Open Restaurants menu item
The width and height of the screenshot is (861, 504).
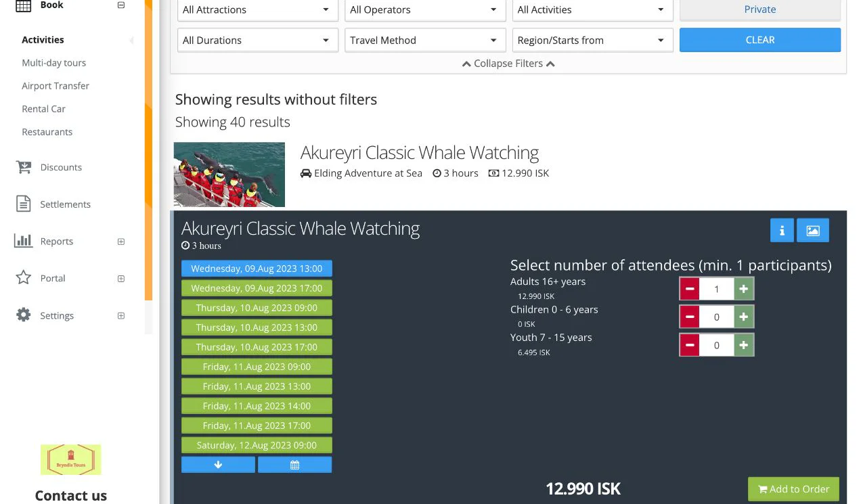[x=47, y=132]
